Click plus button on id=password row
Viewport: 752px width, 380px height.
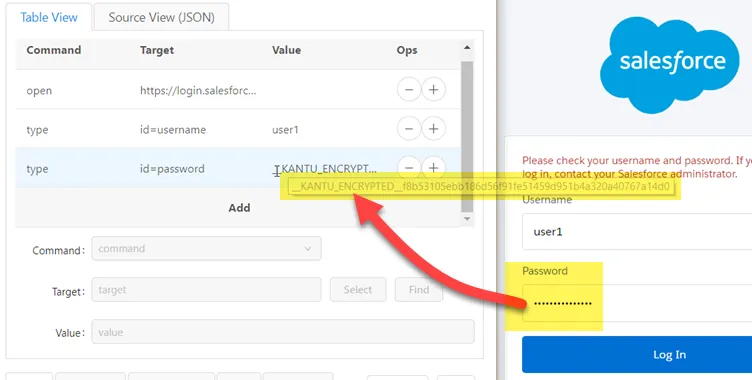pos(434,168)
